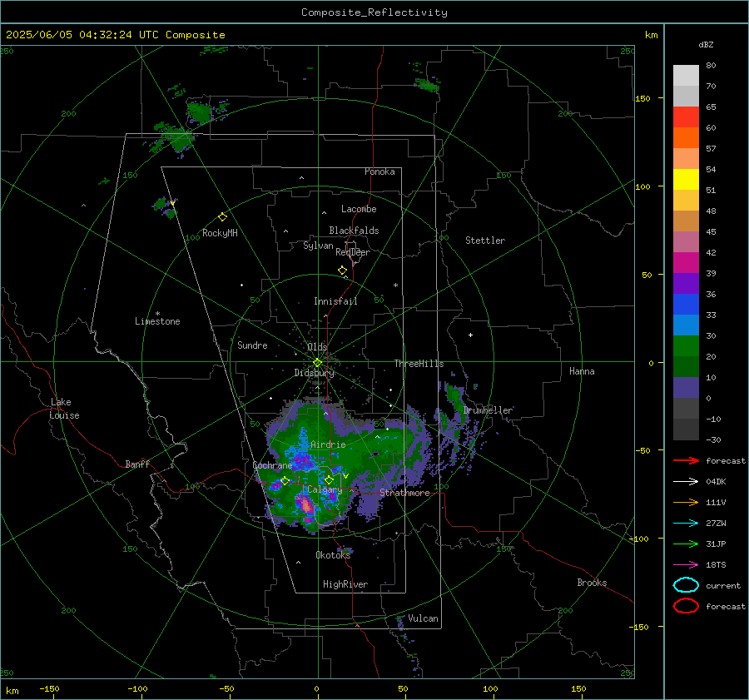749x700 pixels.
Task: Click the HighRiver city label
Action: click(345, 584)
